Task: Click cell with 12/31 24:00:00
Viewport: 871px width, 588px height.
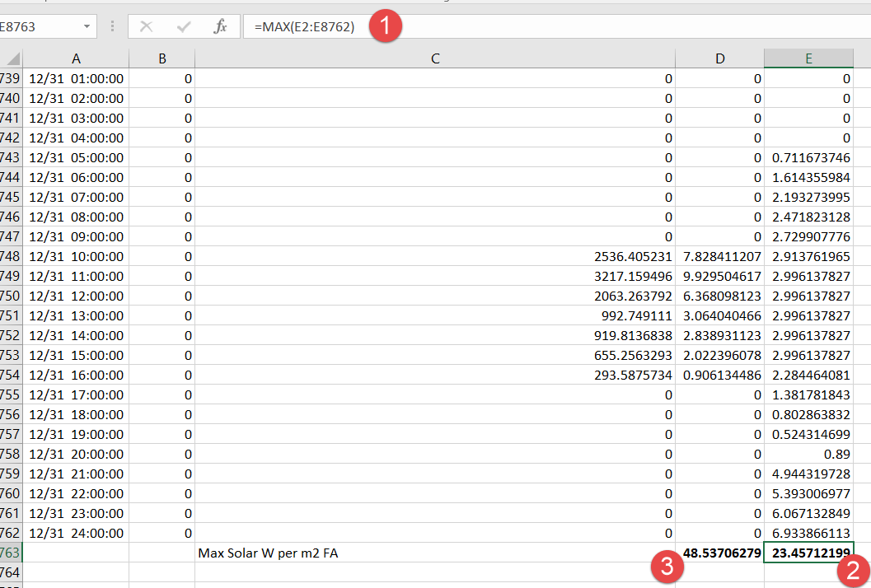Action: tap(76, 533)
